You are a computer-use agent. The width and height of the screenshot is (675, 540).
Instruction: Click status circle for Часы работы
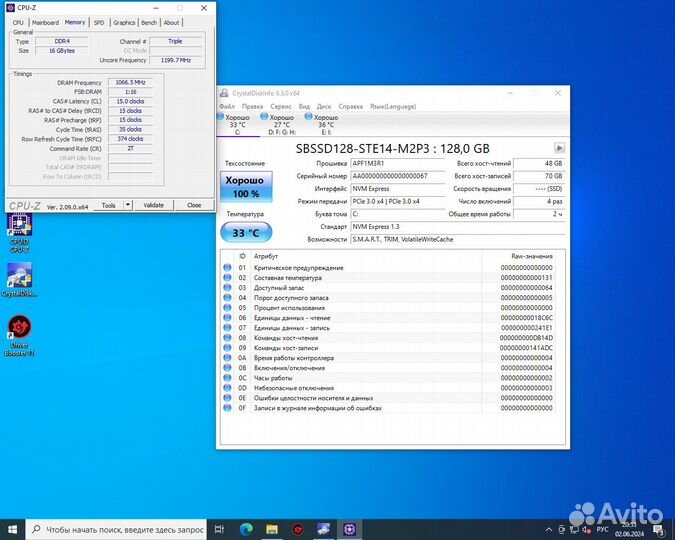[x=227, y=378]
